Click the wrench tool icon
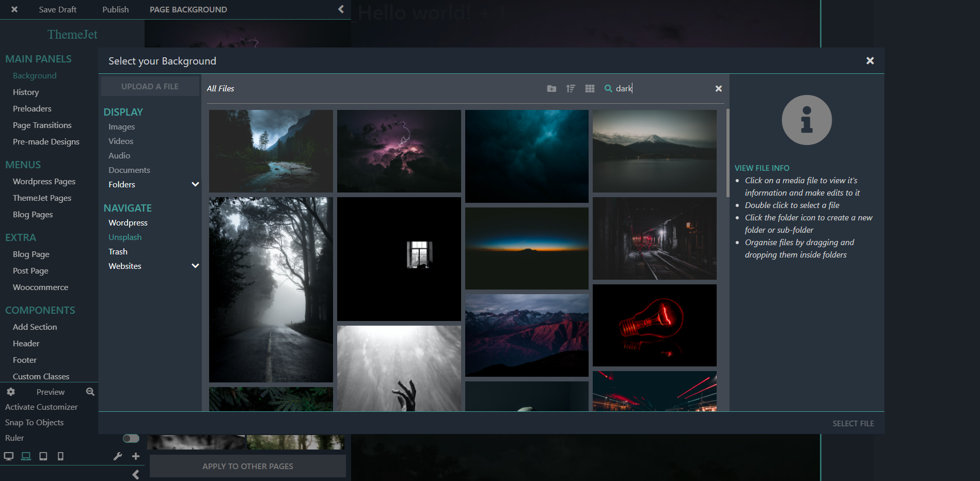The image size is (980, 481). (x=118, y=456)
